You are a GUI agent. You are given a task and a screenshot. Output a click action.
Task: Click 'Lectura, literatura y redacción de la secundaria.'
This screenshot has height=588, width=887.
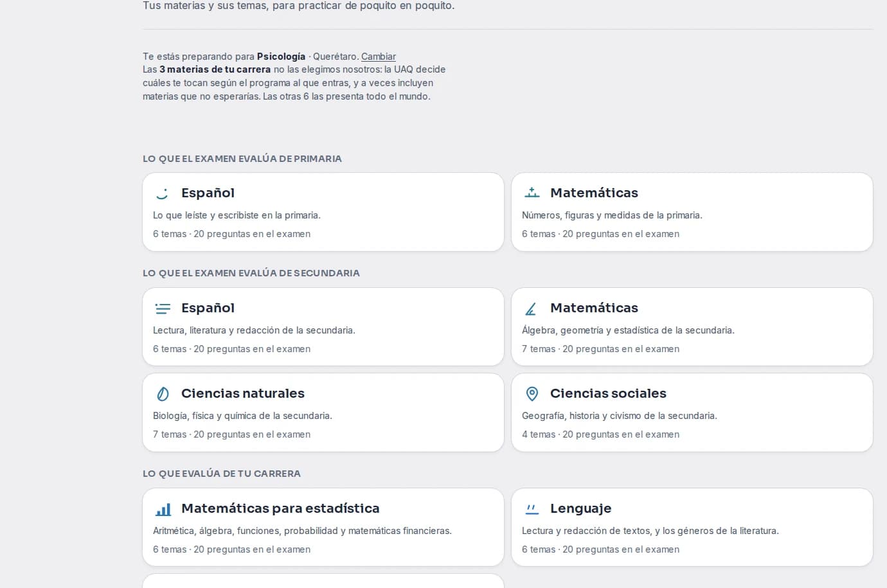254,330
